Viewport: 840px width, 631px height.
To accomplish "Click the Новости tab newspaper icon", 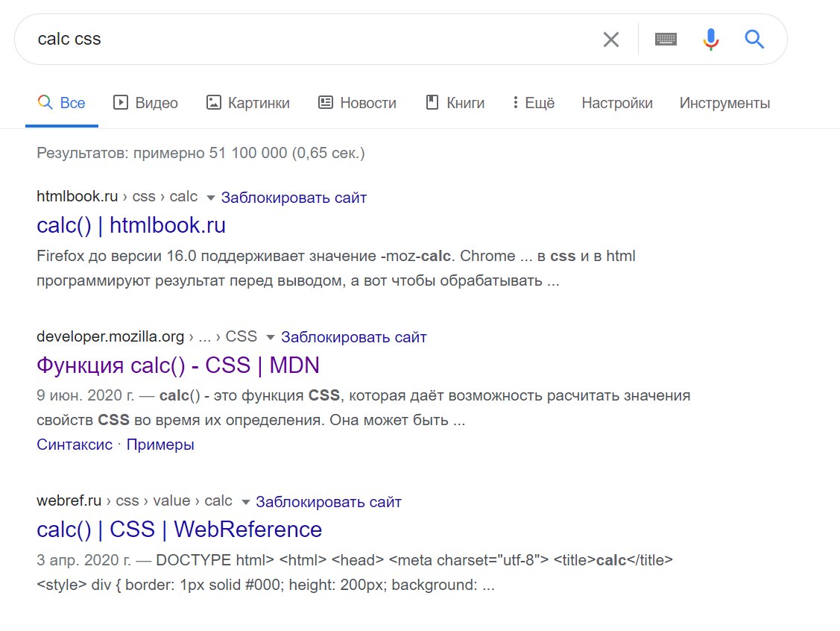I will coord(326,102).
